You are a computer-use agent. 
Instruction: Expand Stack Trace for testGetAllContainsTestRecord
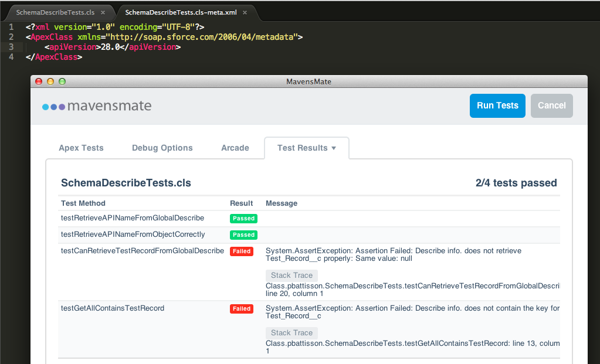291,333
